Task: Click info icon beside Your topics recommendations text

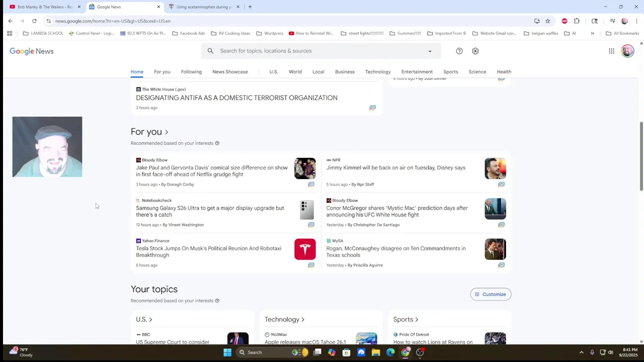Action: click(217, 301)
